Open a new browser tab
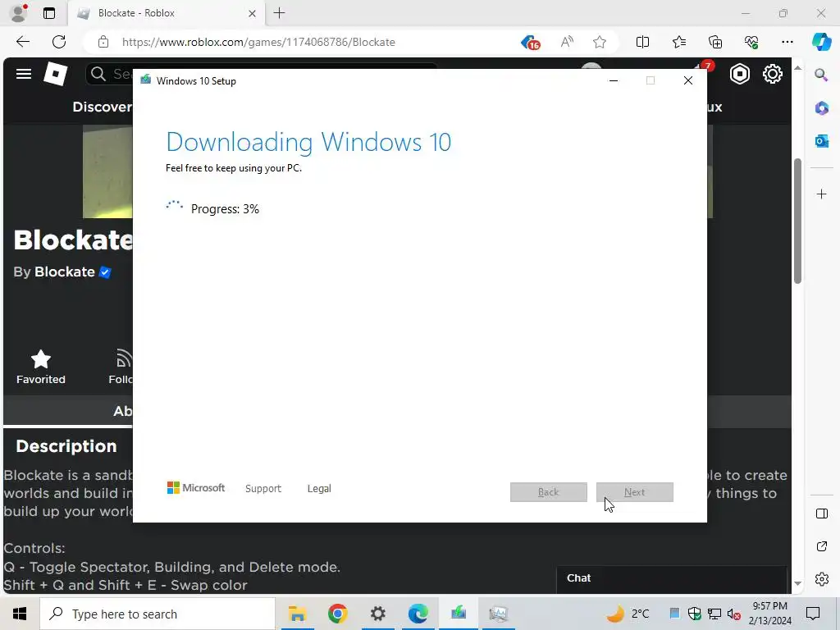Screen dimensions: 840x630 pyautogui.click(x=279, y=13)
